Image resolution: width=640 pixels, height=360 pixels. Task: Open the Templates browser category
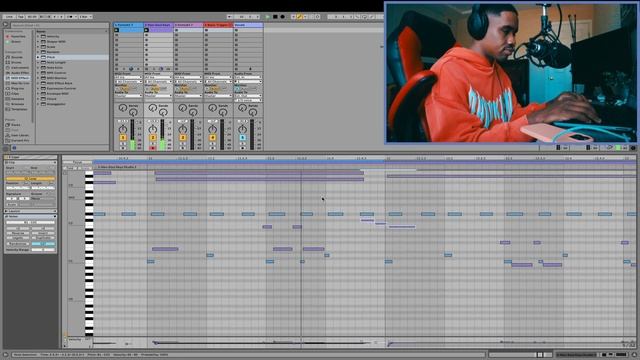pos(19,109)
